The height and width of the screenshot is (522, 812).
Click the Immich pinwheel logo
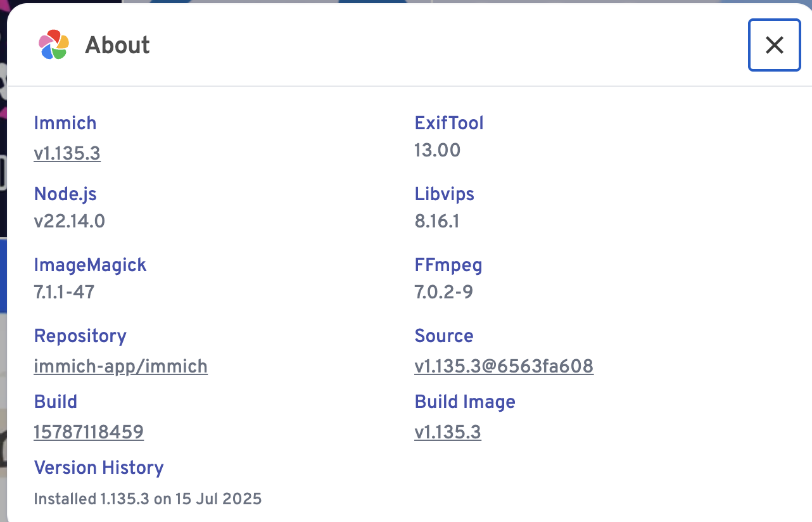(x=53, y=45)
